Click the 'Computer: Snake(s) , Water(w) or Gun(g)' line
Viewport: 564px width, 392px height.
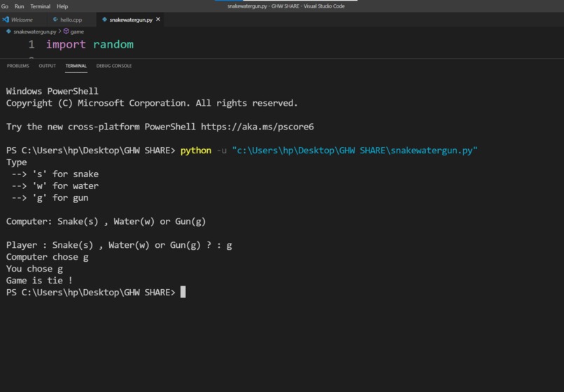click(x=106, y=221)
